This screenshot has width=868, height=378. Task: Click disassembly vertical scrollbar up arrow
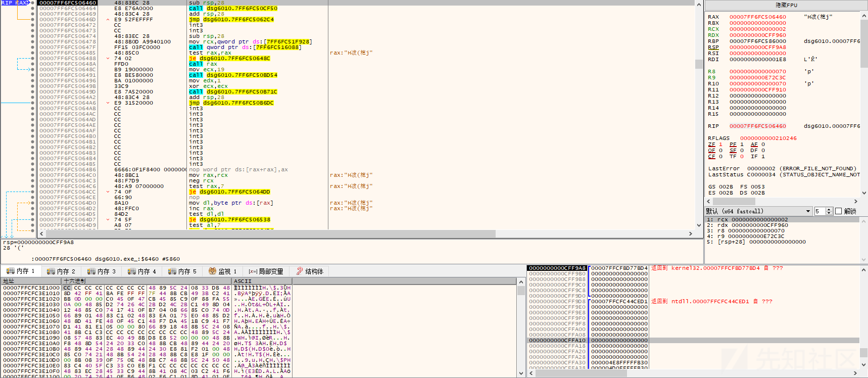(x=699, y=5)
